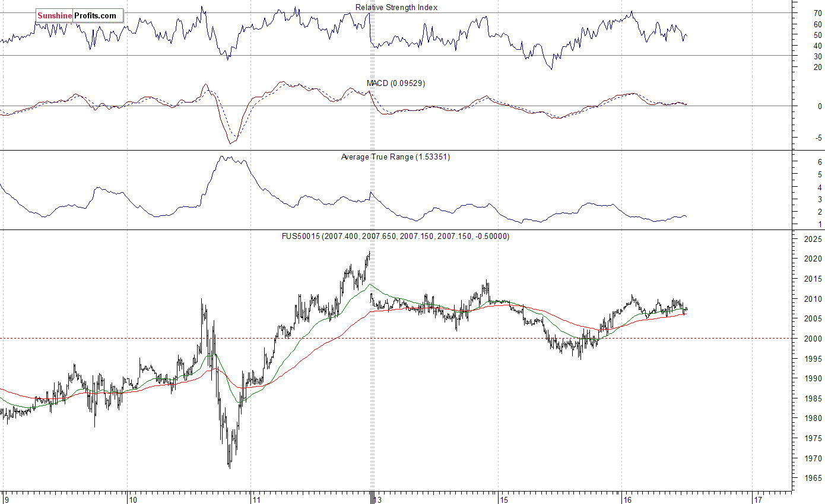The image size is (825, 504).
Task: Click the 2015 price axis label
Action: coord(813,279)
